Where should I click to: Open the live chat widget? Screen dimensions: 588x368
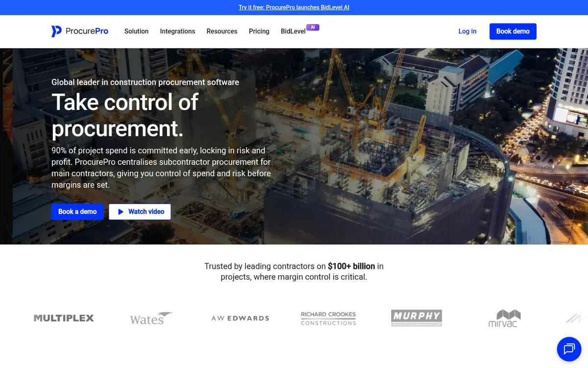569,349
